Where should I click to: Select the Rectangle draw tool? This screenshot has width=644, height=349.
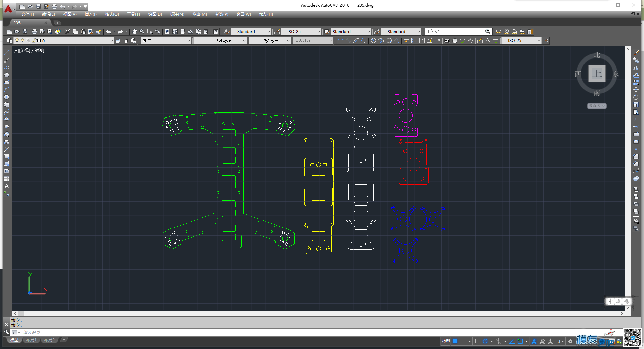[x=6, y=82]
